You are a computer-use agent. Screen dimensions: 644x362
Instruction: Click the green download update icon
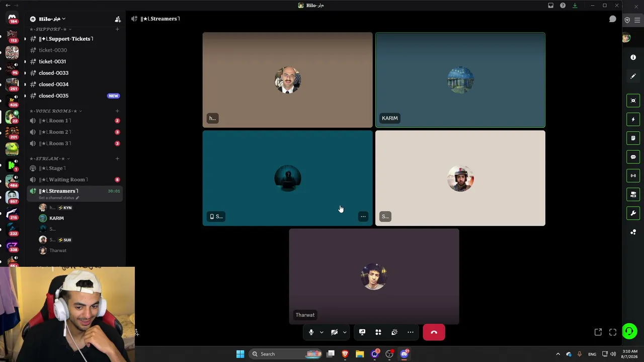tap(575, 6)
